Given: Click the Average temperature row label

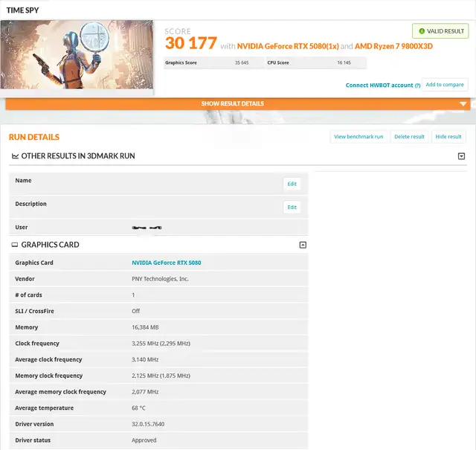Looking at the screenshot, I should [45, 408].
